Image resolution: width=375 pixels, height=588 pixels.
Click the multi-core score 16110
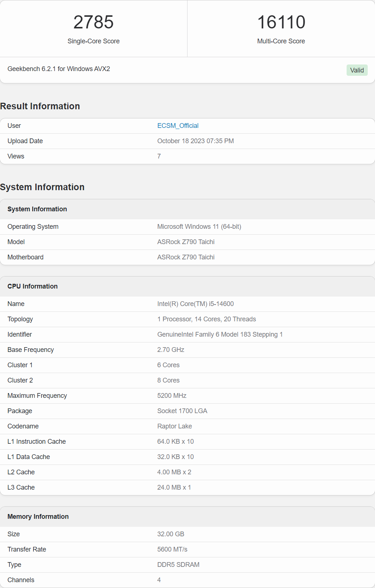[x=281, y=22]
